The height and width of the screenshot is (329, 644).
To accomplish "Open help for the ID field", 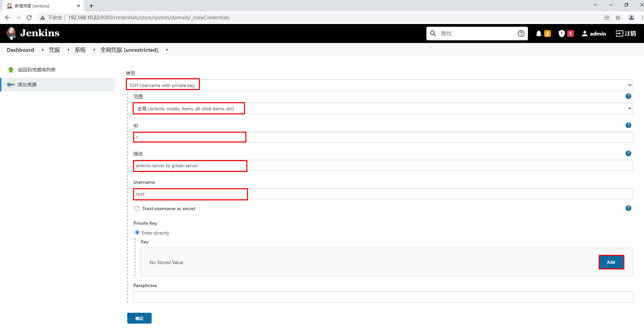I will coord(628,125).
